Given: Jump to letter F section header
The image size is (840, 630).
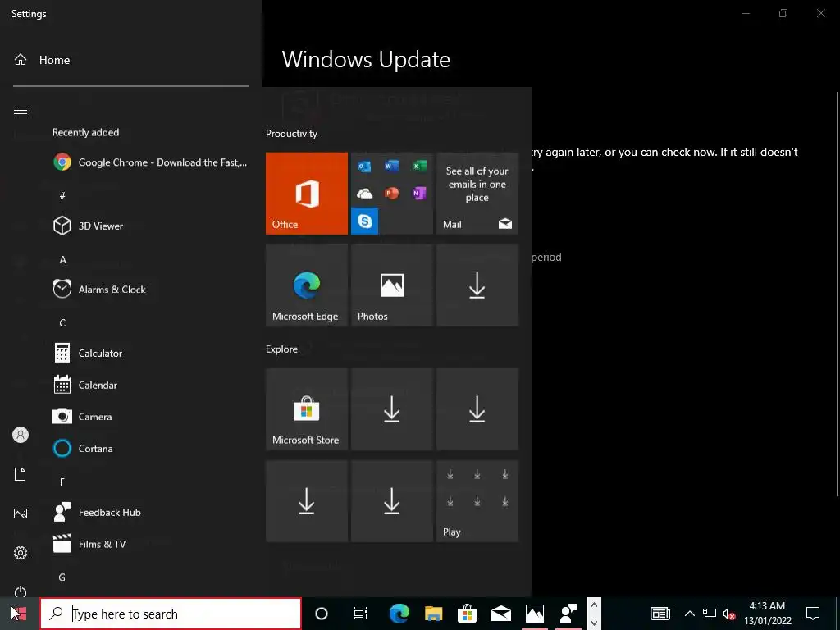Looking at the screenshot, I should tap(62, 482).
